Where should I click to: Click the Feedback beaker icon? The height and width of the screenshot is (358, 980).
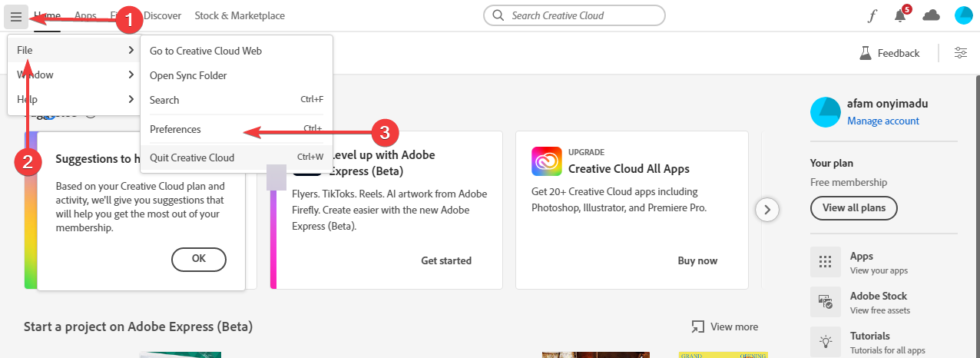pyautogui.click(x=866, y=53)
